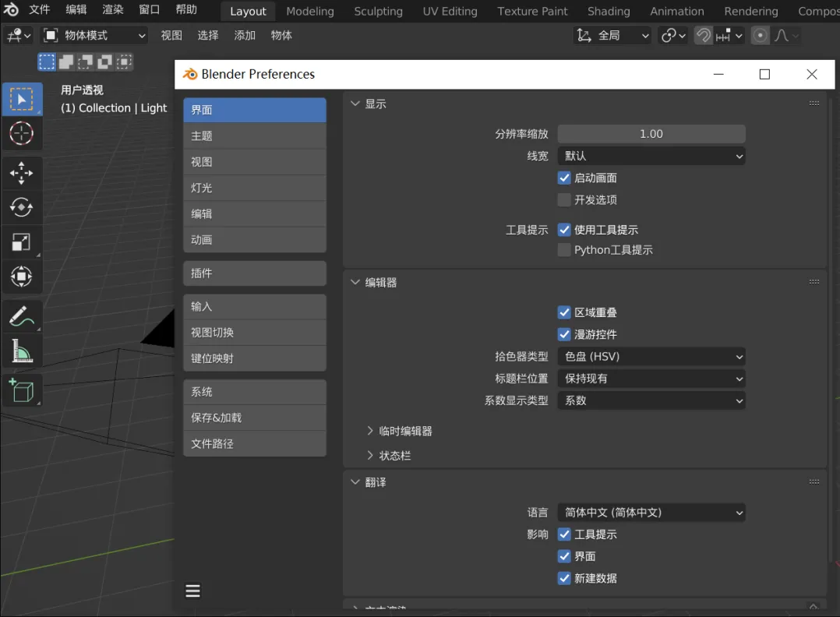Open the 键位映射 preferences category
840x617 pixels.
click(254, 358)
